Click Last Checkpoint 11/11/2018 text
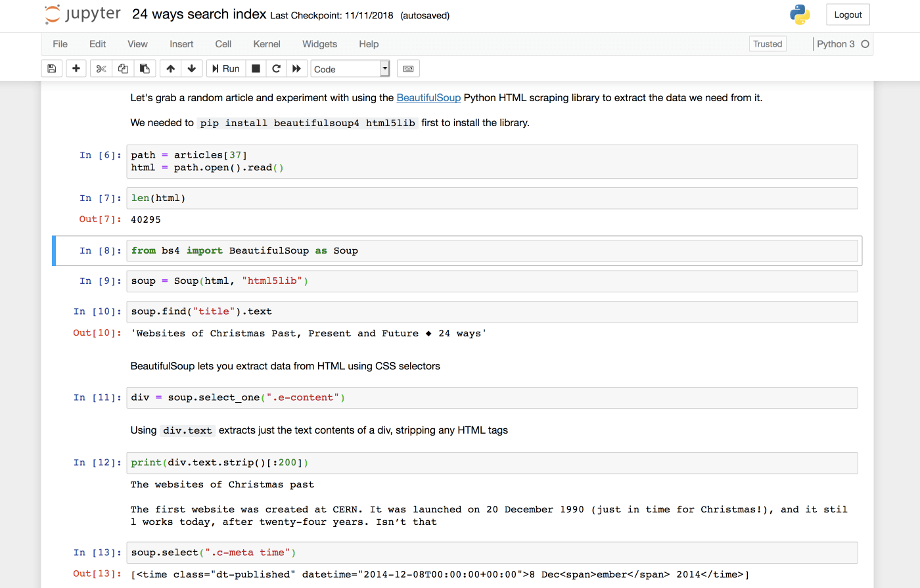This screenshot has height=588, width=920. [x=331, y=15]
